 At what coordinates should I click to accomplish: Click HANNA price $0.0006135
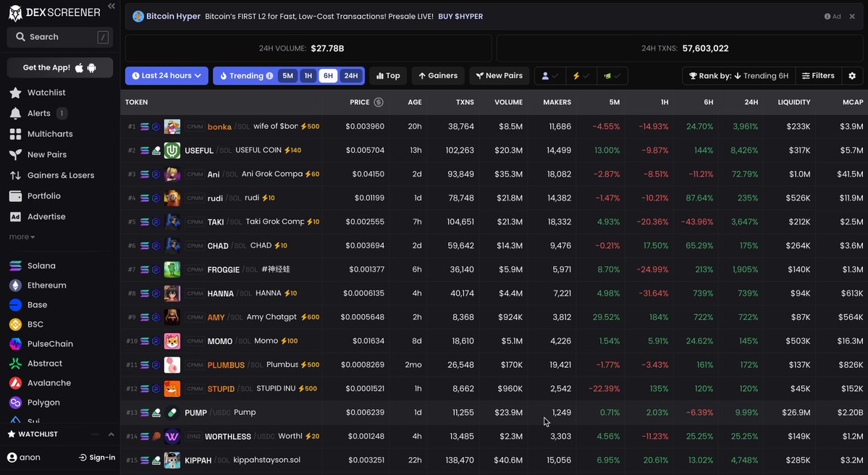coord(363,293)
